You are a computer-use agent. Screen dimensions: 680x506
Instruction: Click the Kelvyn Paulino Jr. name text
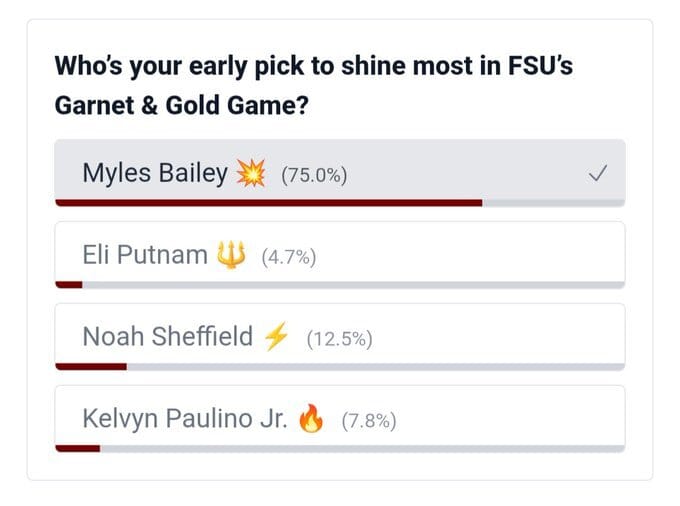pyautogui.click(x=185, y=419)
